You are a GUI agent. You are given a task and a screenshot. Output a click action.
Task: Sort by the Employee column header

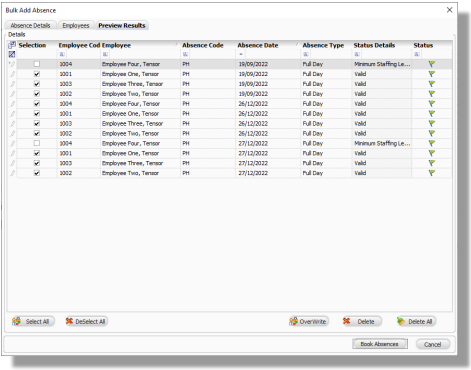[x=140, y=45]
